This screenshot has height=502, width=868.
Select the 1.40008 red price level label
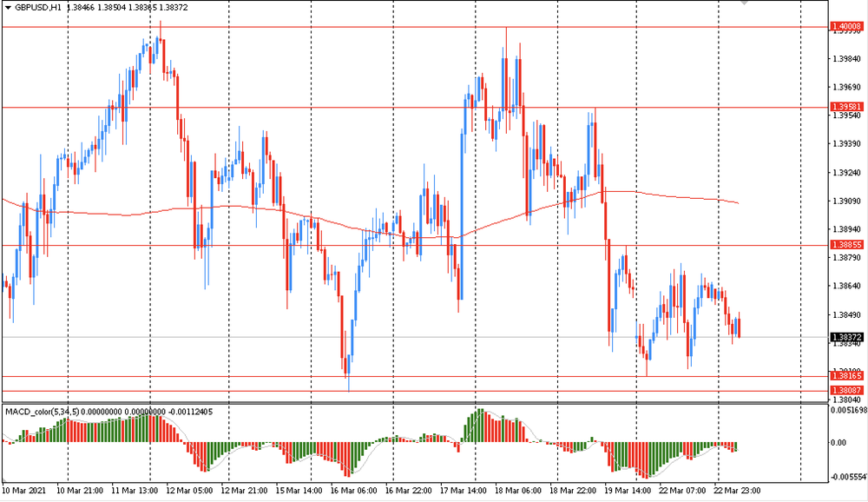coord(847,26)
